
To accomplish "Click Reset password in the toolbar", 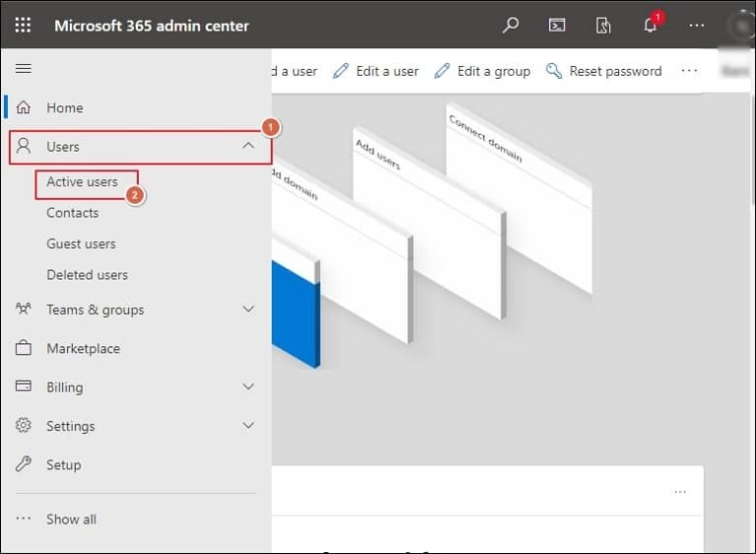I will pyautogui.click(x=603, y=71).
